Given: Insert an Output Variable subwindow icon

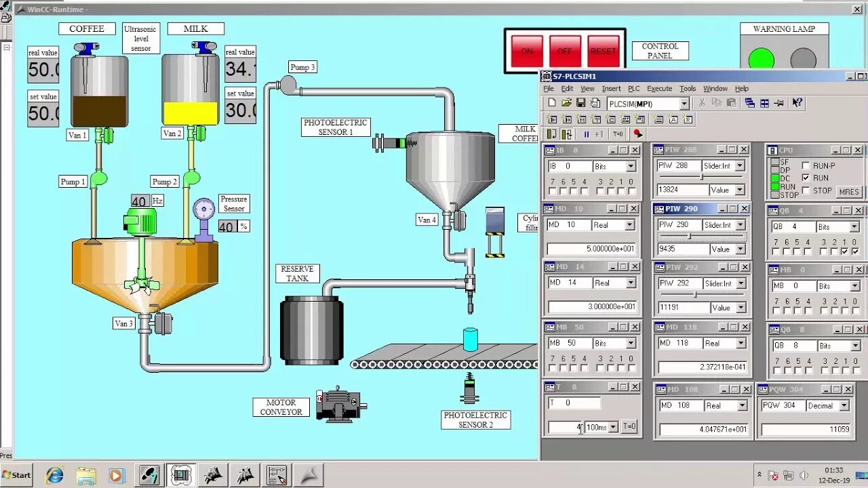Looking at the screenshot, I should click(x=567, y=119).
